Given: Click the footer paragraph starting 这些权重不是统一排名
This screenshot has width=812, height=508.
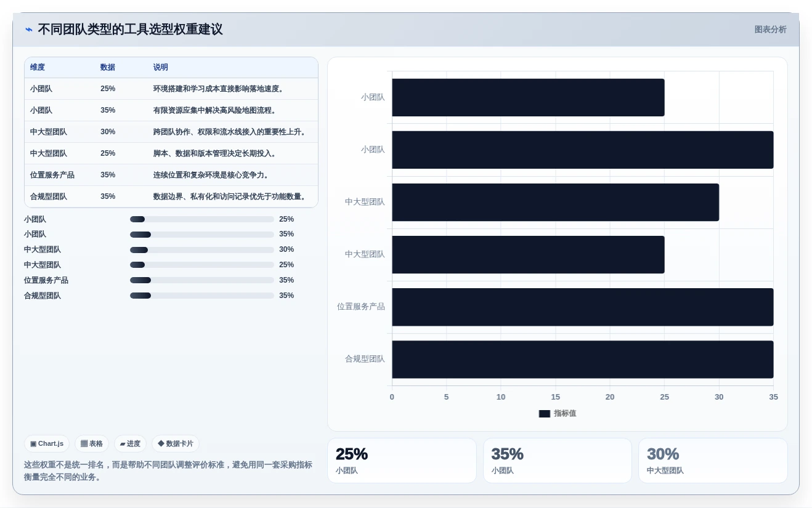Looking at the screenshot, I should coord(168,471).
